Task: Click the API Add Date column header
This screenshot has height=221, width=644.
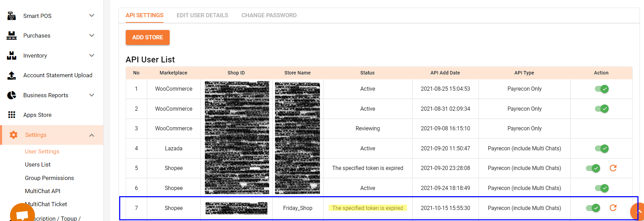Action: (445, 73)
